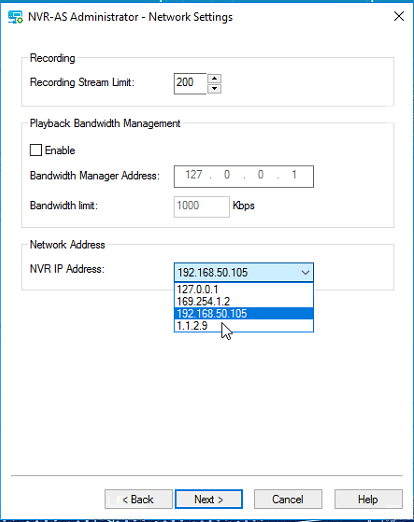Click the Bandwidth Manager Address label
Image resolution: width=414 pixels, height=522 pixels.
coord(95,175)
